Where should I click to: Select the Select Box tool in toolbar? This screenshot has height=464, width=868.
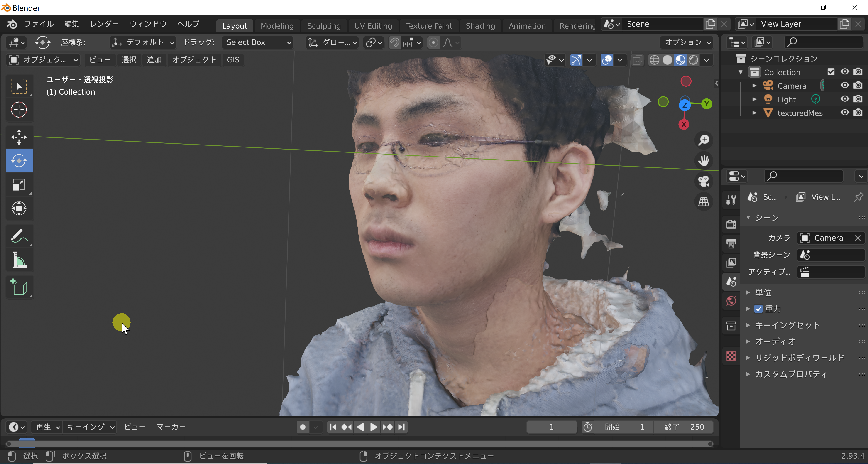tap(19, 86)
